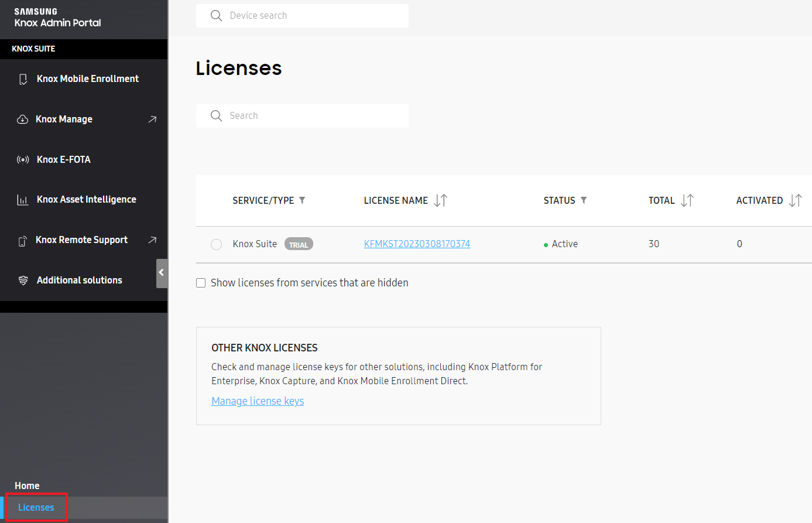Select the Knox Suite license radio button

coord(216,244)
